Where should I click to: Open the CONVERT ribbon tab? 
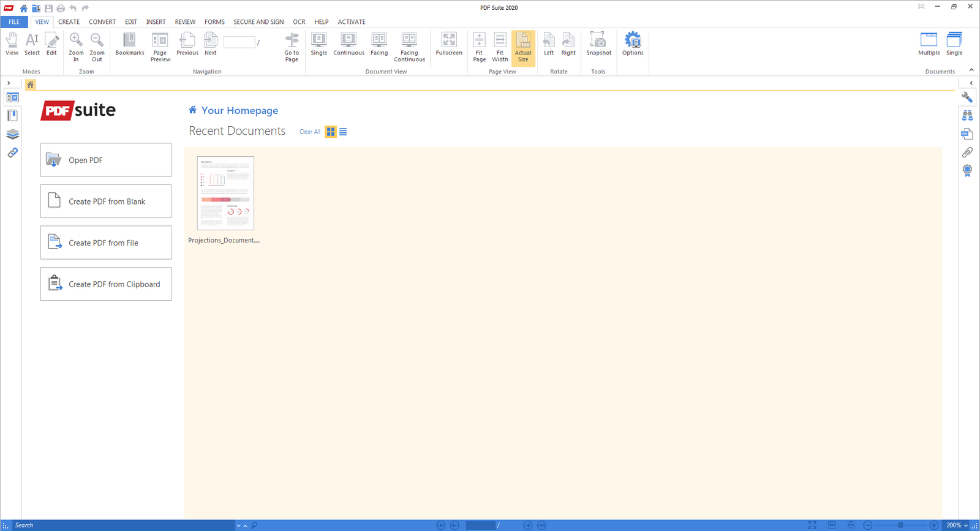(102, 21)
